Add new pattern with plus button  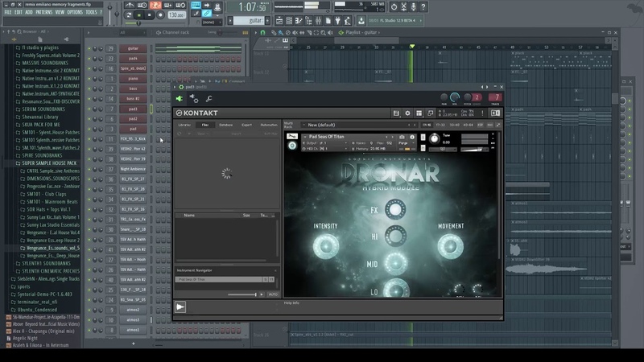[x=268, y=21]
